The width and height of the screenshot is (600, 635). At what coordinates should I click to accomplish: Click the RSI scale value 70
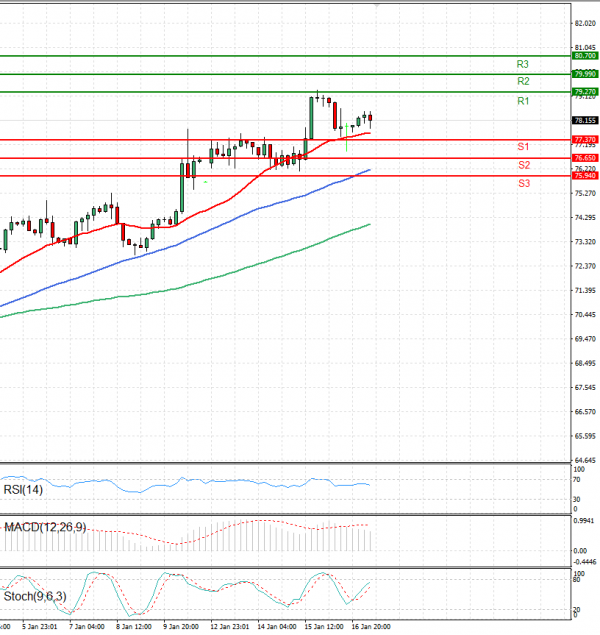tap(577, 480)
